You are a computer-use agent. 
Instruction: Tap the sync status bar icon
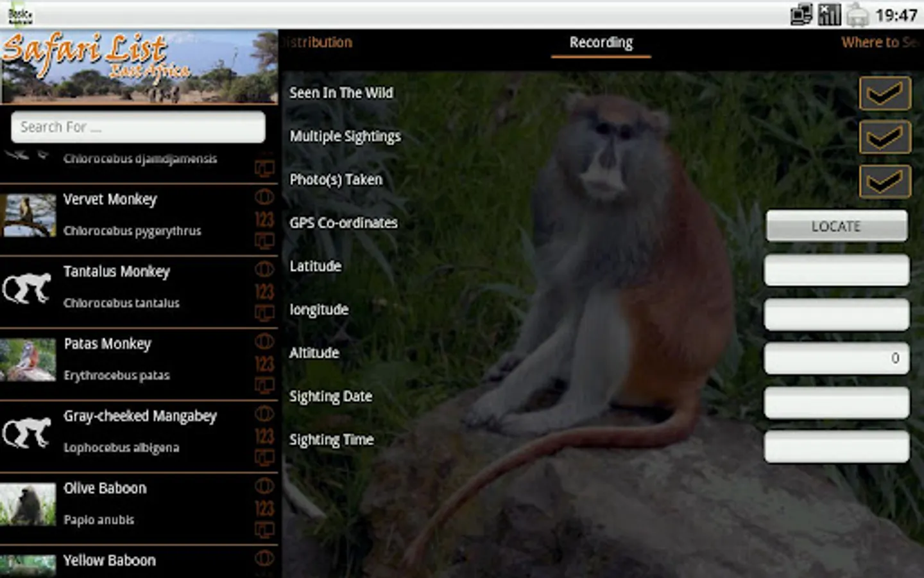click(801, 14)
